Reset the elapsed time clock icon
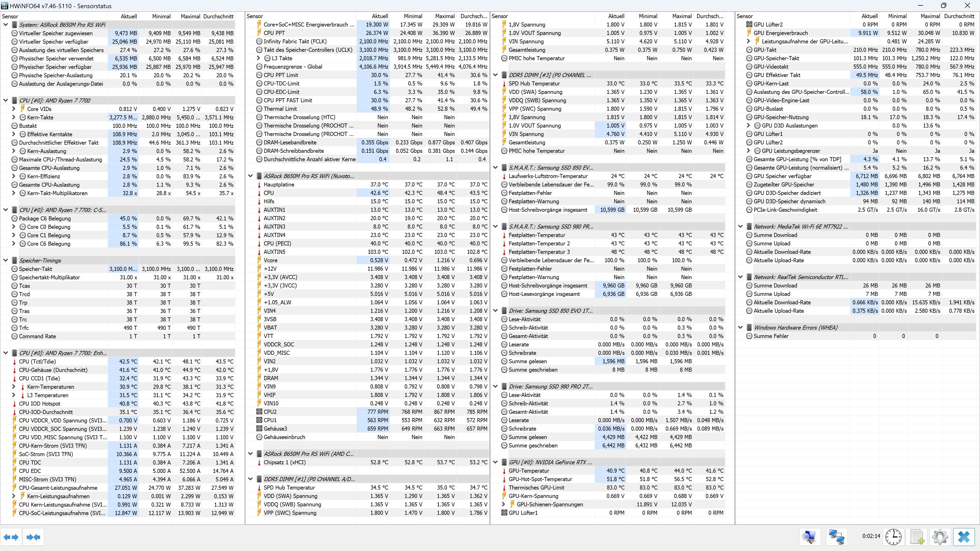 click(x=893, y=537)
